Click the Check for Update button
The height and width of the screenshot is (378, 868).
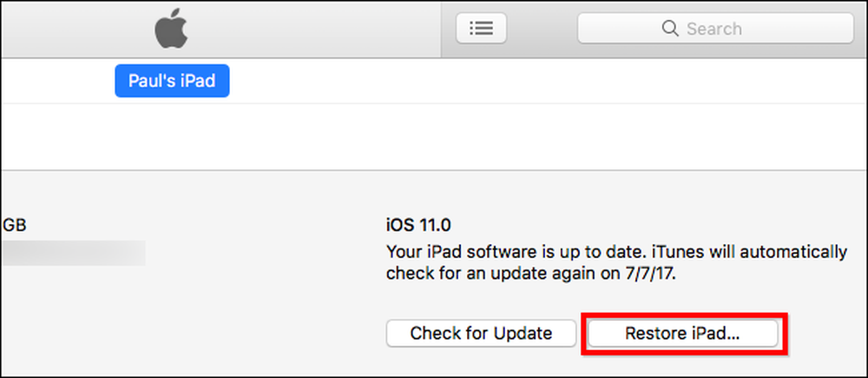(x=481, y=334)
